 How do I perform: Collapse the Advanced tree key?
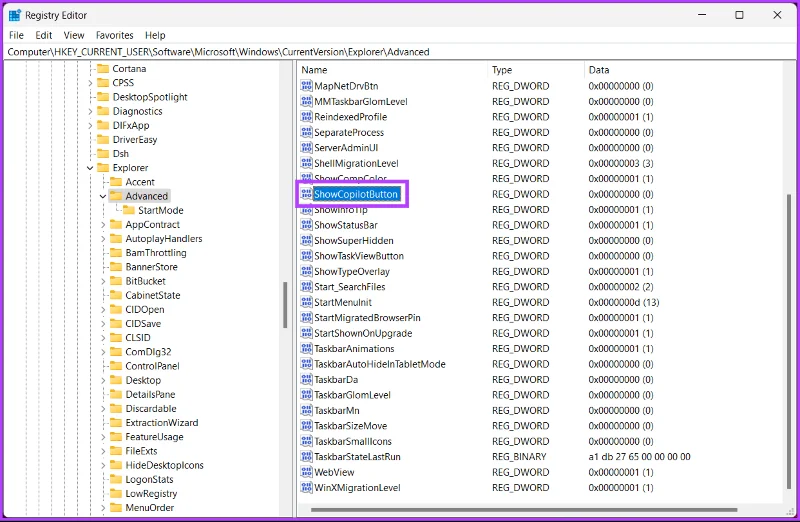coord(103,196)
